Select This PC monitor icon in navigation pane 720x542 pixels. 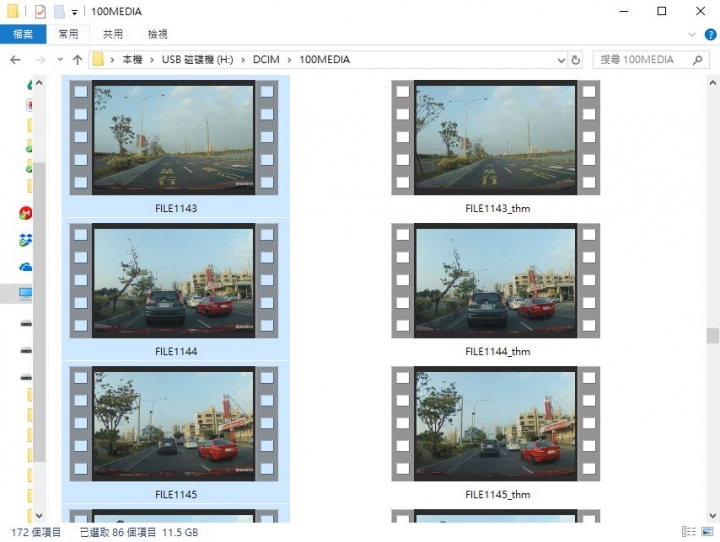click(25, 293)
